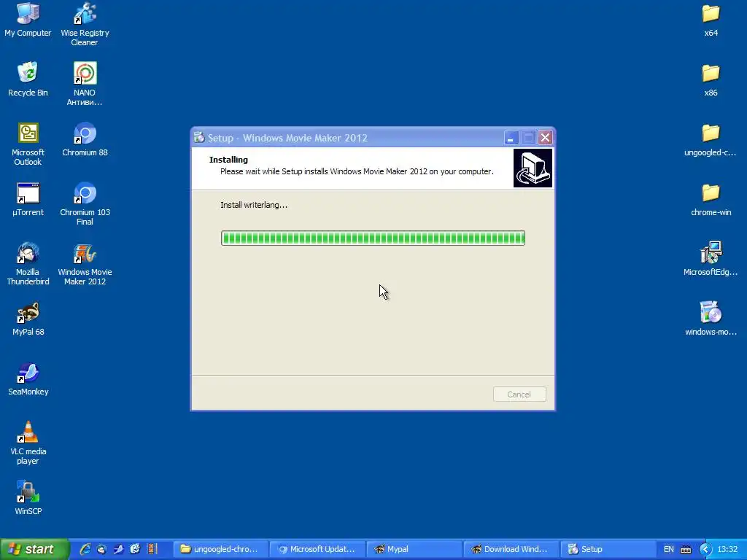Select the MicrosoftEdg... installer icon
The height and width of the screenshot is (560, 747).
click(x=711, y=259)
